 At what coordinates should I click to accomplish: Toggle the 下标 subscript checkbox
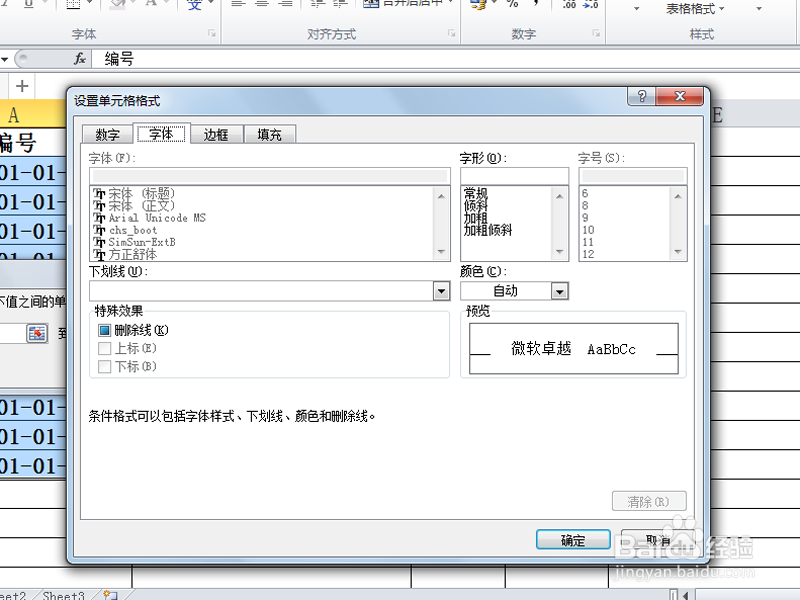coord(104,366)
